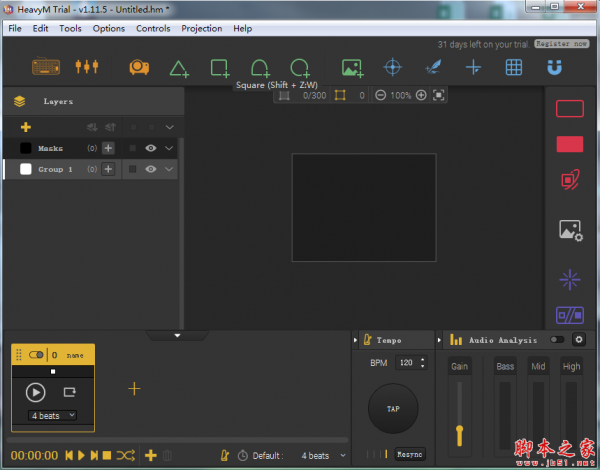Screen dimensions: 600x470
Task: Select the red filled rectangle effect
Action: click(570, 144)
